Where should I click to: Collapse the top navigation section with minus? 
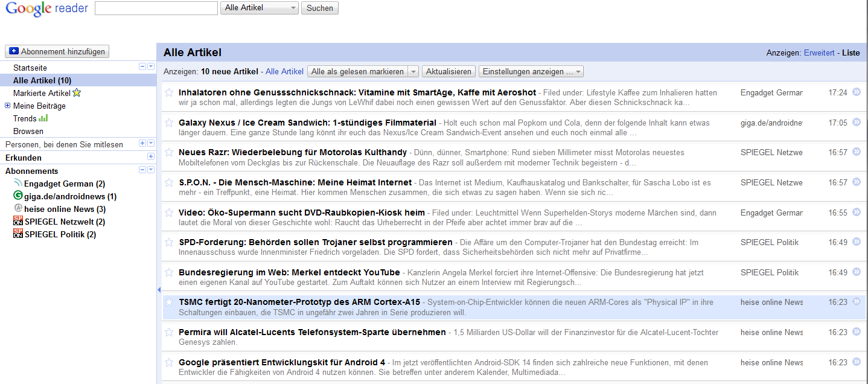click(142, 66)
